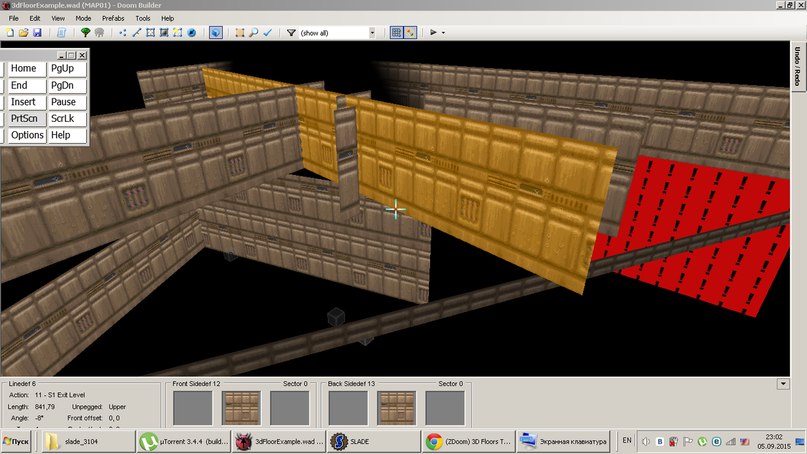Screen dimensions: 807x454
Task: Click the Pause key on on-screen keyboard
Action: click(x=67, y=102)
